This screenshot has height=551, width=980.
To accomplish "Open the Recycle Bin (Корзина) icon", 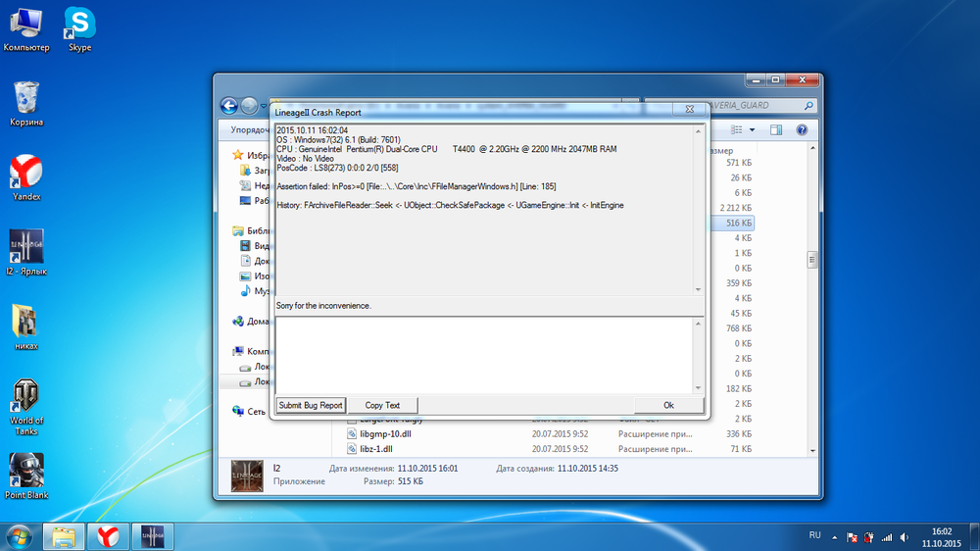I will pos(26,101).
